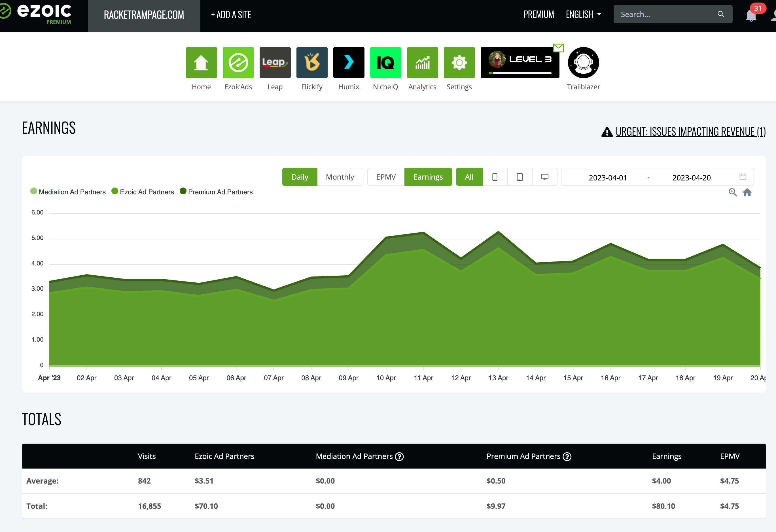This screenshot has width=776, height=532.
Task: Open the green envelope message icon
Action: pos(558,48)
